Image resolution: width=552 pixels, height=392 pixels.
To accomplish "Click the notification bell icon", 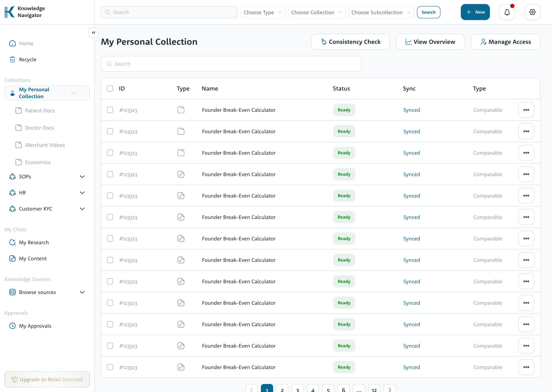I will [507, 12].
